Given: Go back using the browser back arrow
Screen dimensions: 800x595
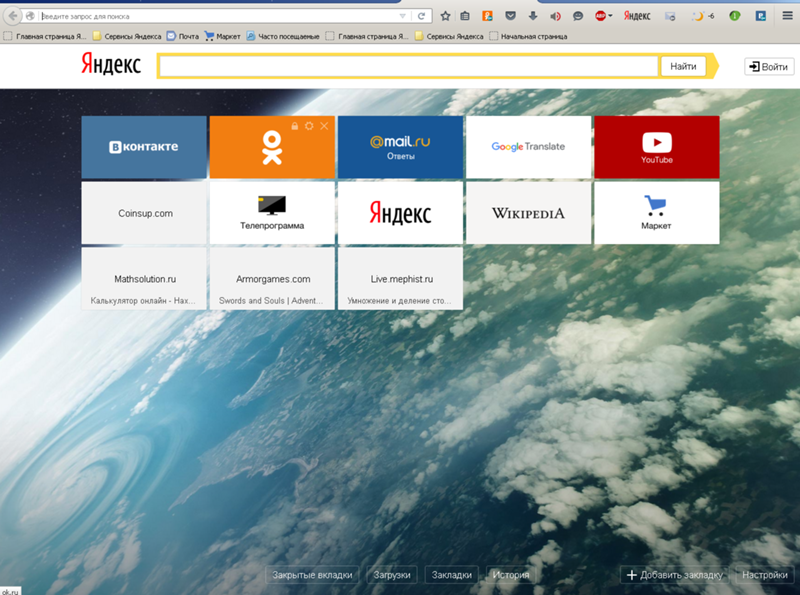Looking at the screenshot, I should point(12,16).
